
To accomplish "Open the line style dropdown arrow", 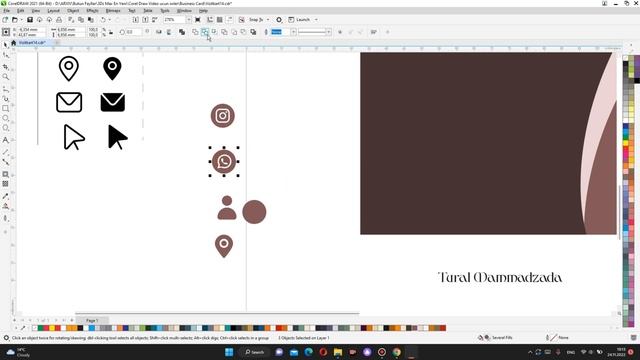I will [329, 32].
